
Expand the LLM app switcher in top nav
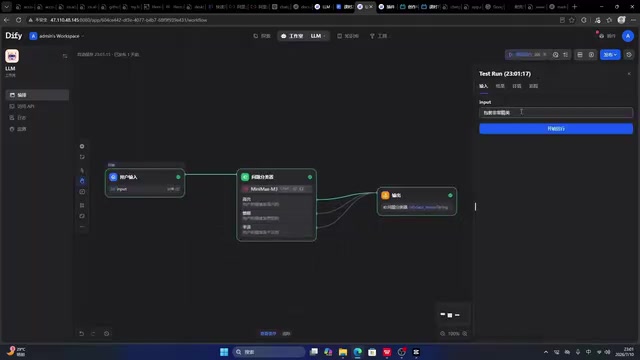318,36
